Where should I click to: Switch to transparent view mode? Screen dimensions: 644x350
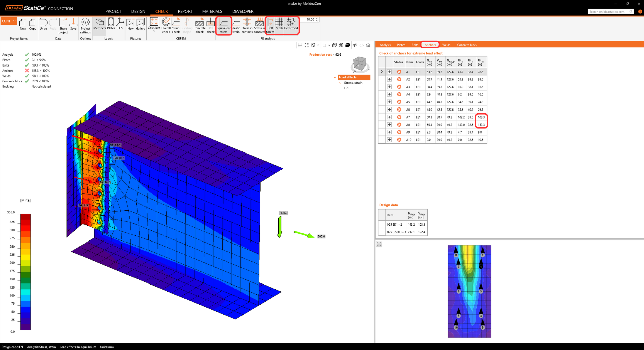(341, 45)
